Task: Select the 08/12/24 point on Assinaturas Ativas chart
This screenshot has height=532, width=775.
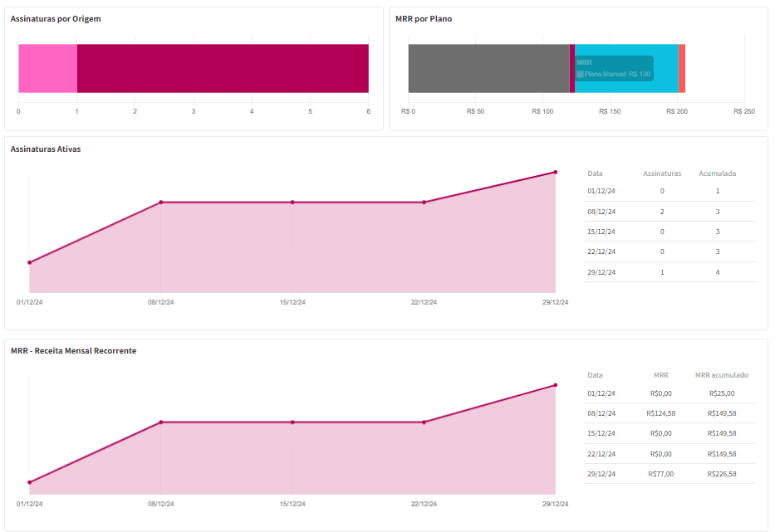Action: pos(161,202)
